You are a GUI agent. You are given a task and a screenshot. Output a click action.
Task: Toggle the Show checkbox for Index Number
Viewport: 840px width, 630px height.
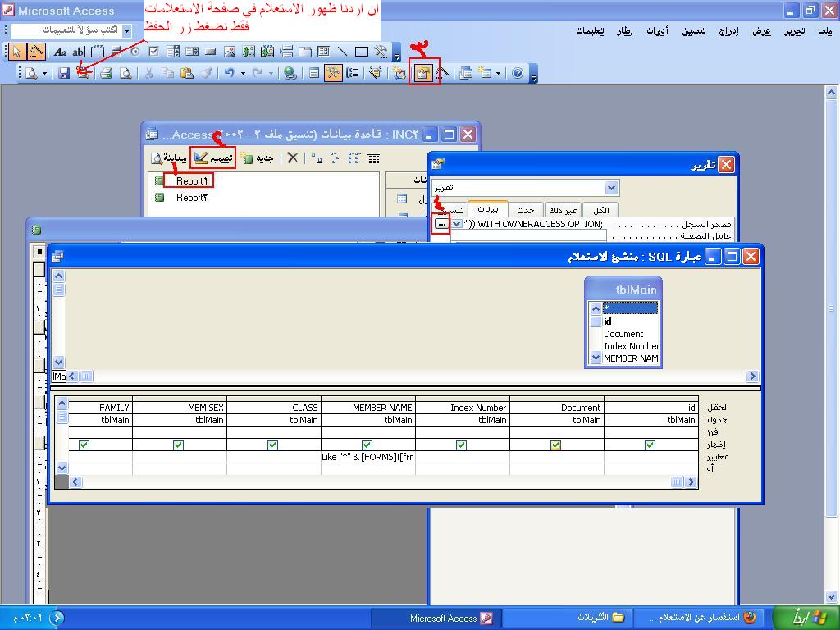click(x=461, y=445)
